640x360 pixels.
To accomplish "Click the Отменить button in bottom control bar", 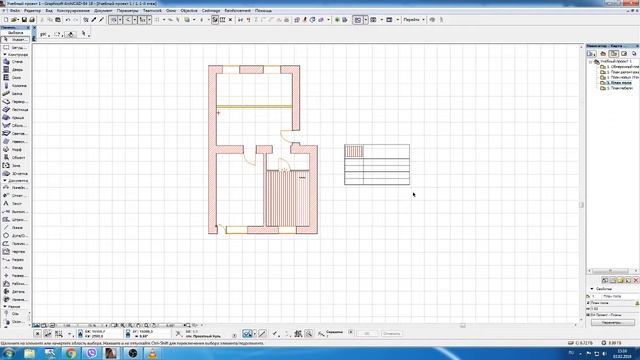I will [x=391, y=333].
